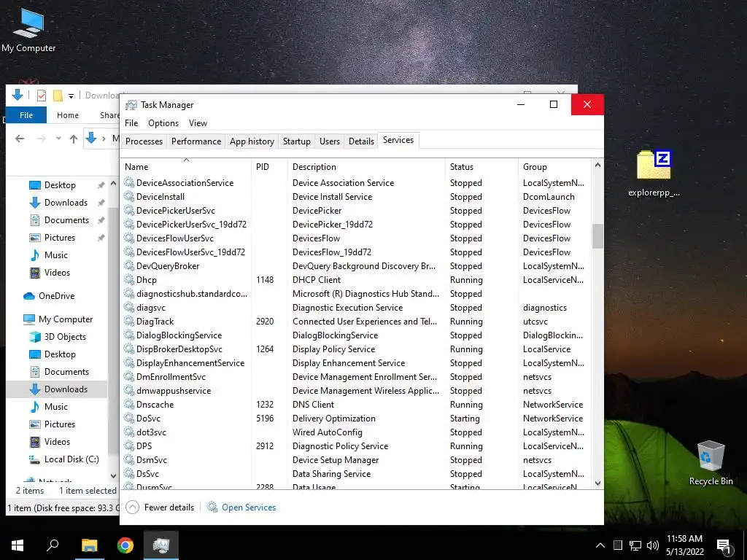
Task: Select the DPS service row
Action: pyautogui.click(x=355, y=446)
